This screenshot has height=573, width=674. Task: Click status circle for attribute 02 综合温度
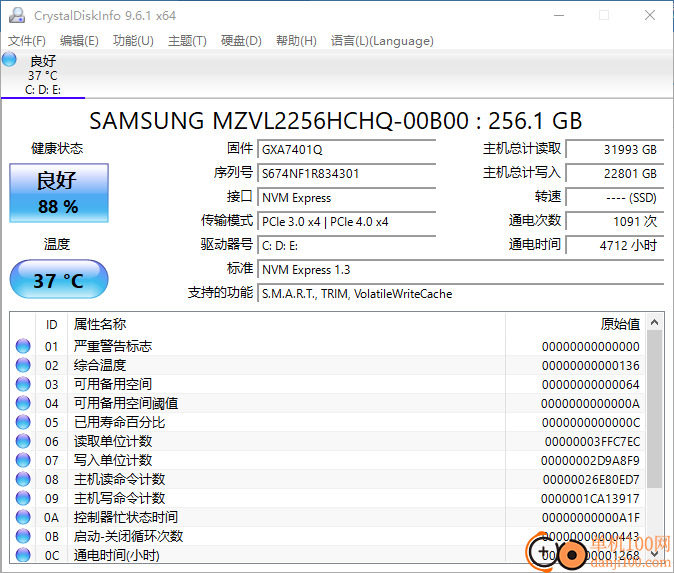coord(23,365)
